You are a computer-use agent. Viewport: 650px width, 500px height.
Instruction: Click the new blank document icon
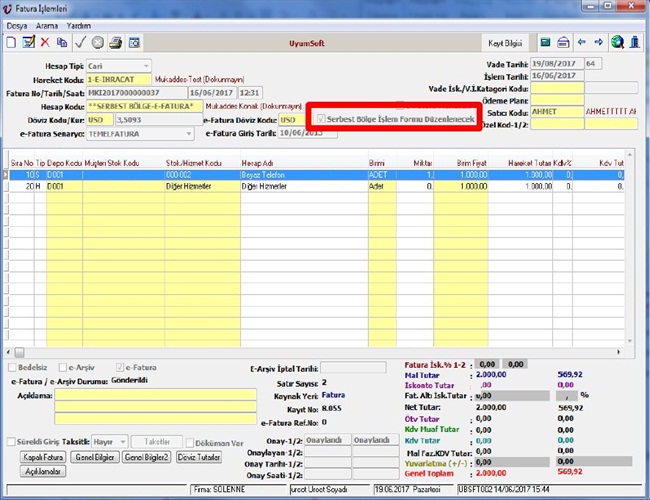coord(12,42)
